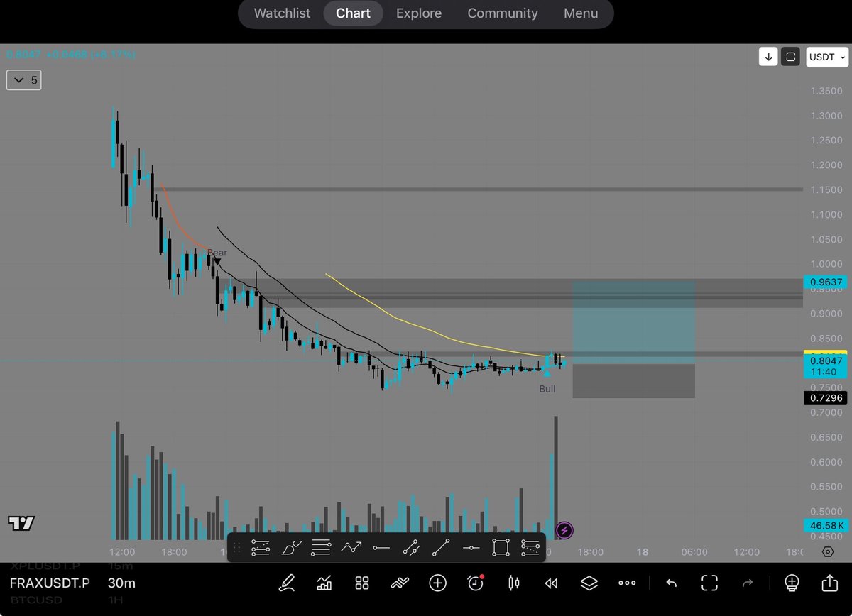Open the Community tab
Image resolution: width=852 pixels, height=616 pixels.
(x=503, y=13)
